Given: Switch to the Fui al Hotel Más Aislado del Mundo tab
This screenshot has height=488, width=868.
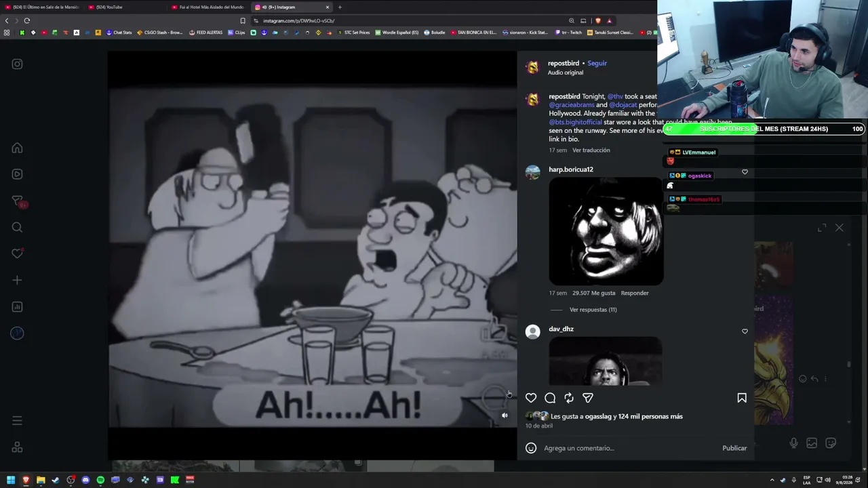Looking at the screenshot, I should coord(208,7).
